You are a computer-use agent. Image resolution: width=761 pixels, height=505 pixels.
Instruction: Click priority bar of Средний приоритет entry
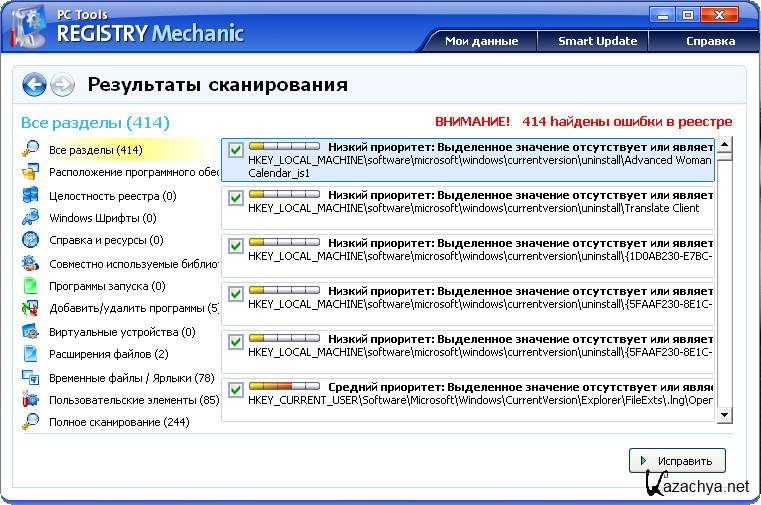point(284,386)
